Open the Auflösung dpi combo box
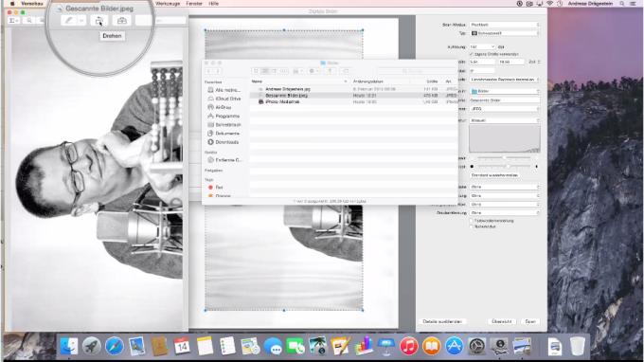Image resolution: width=644 pixels, height=362 pixels. tap(482, 46)
